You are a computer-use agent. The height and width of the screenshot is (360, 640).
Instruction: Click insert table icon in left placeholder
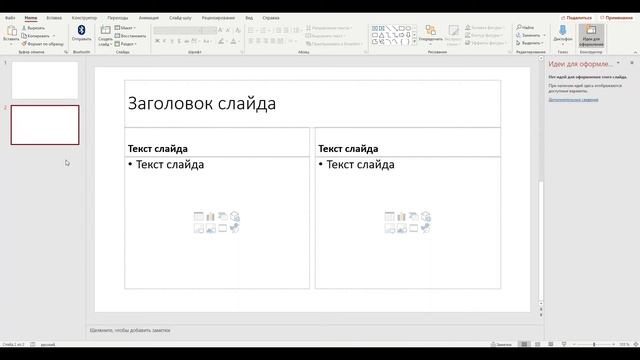[198, 216]
